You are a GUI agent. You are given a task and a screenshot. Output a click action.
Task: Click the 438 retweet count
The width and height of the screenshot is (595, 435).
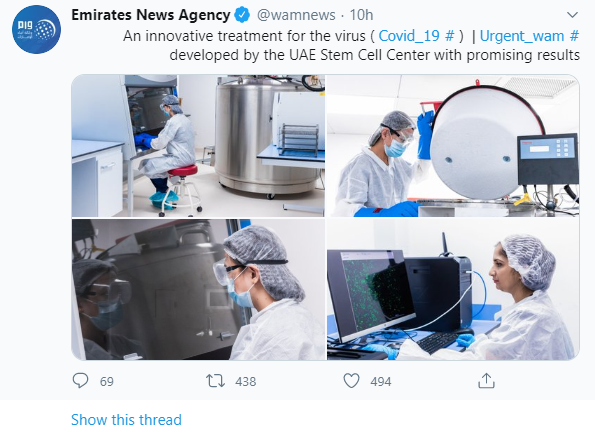point(246,381)
